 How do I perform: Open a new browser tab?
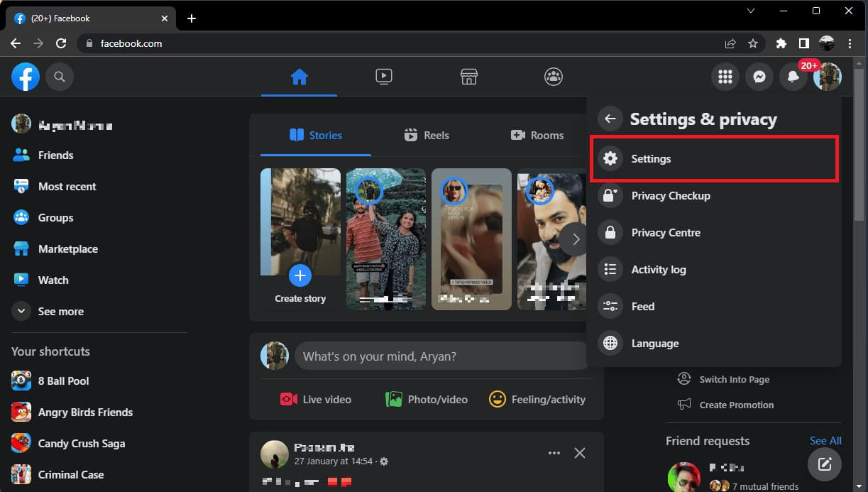point(192,18)
